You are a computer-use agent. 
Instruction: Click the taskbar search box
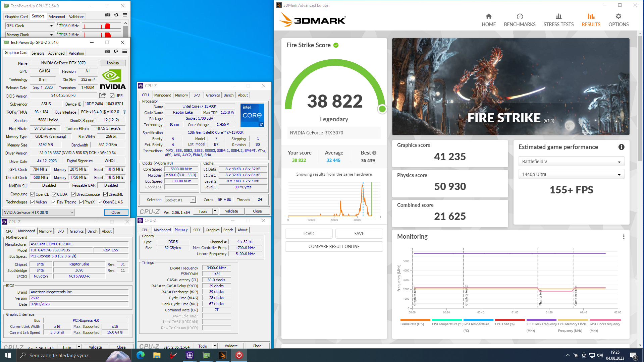(x=74, y=355)
